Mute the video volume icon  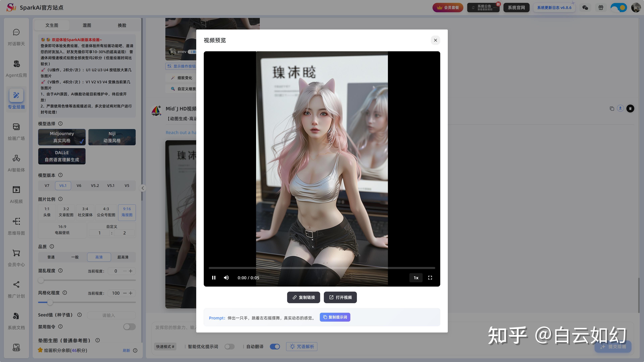click(226, 278)
